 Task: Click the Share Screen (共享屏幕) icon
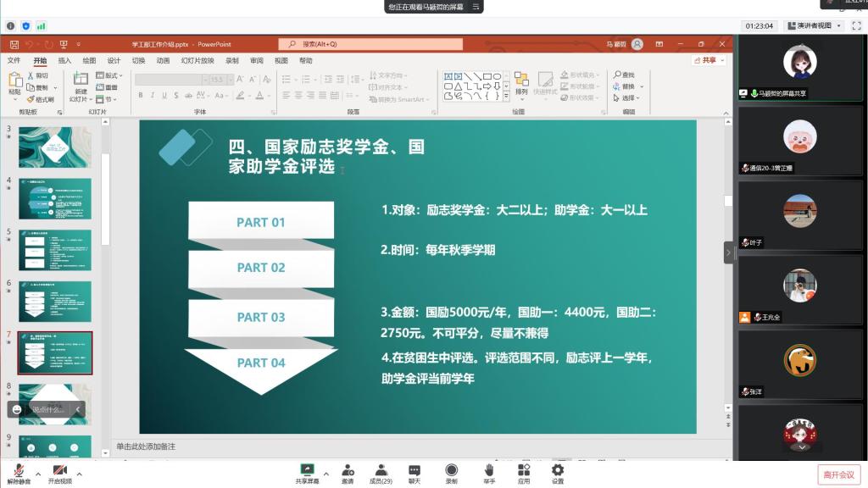tap(307, 470)
